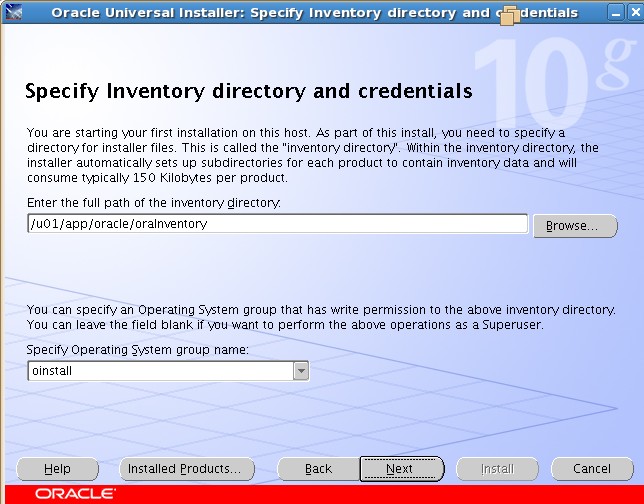
Task: Click label 'Specify Operating System group name'
Action: coord(138,350)
